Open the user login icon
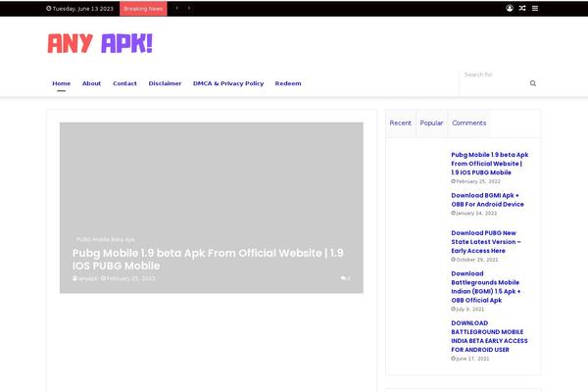This screenshot has height=392, width=588. pos(510,8)
